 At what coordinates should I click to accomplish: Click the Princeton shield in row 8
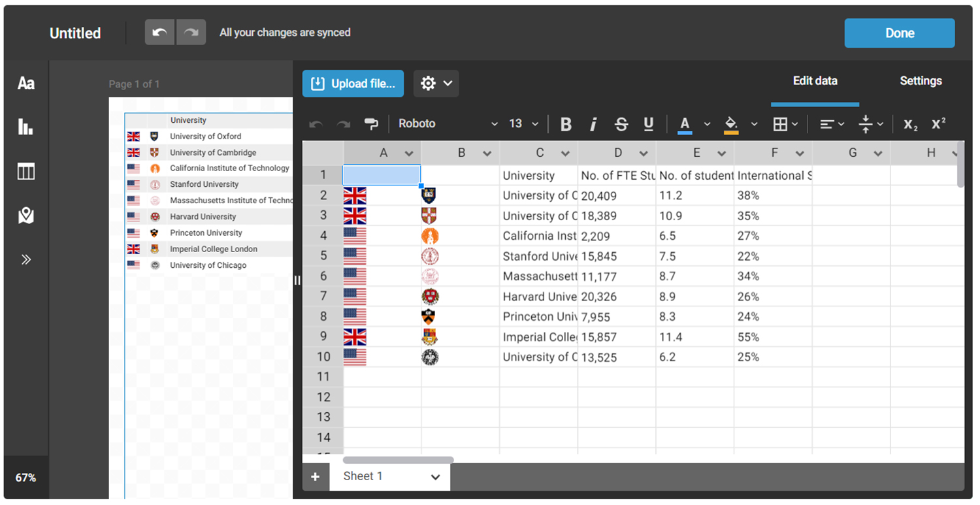point(429,317)
